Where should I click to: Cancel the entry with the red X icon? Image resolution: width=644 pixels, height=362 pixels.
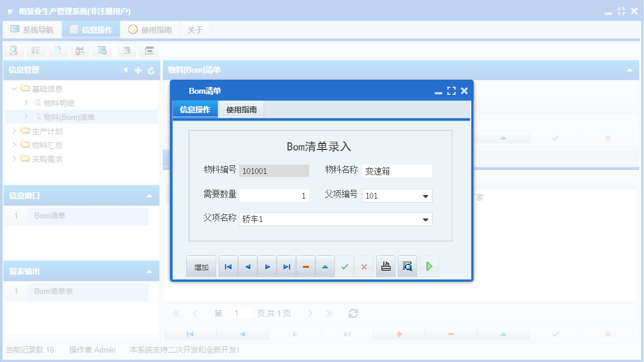[364, 266]
